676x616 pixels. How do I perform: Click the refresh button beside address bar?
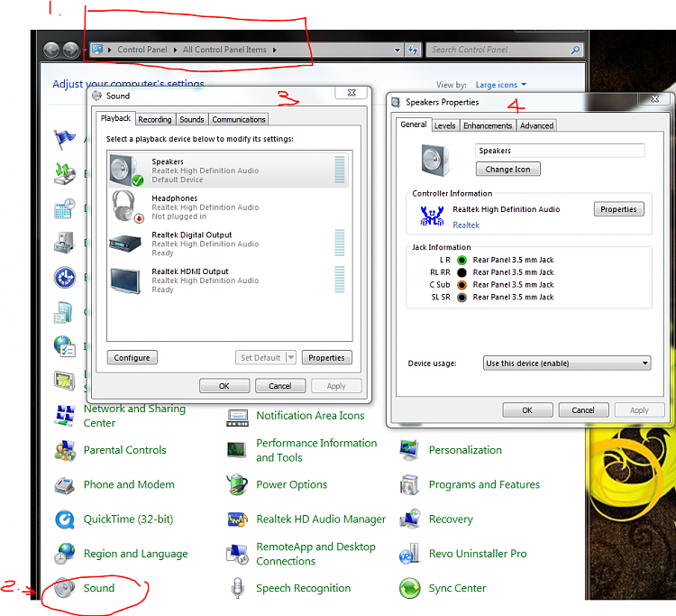[413, 50]
